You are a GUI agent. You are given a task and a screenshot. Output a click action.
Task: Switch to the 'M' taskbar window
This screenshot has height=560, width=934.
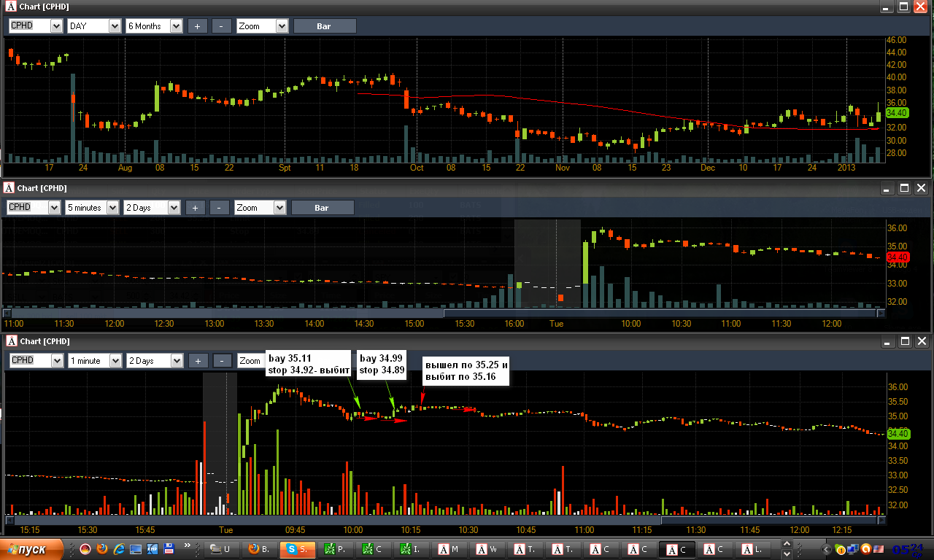tap(448, 549)
